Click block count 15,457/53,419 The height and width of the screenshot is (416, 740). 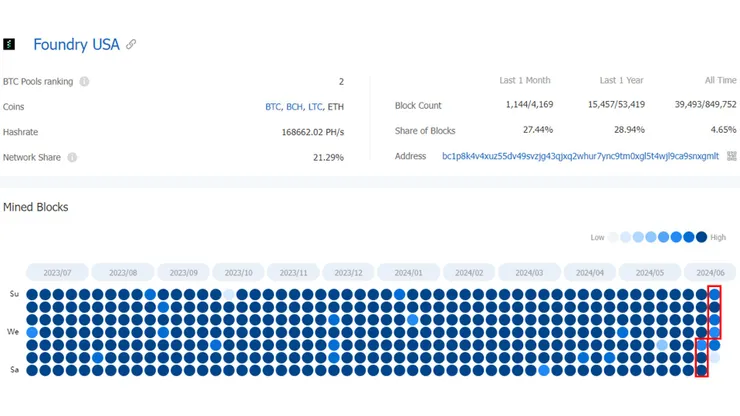(x=616, y=104)
